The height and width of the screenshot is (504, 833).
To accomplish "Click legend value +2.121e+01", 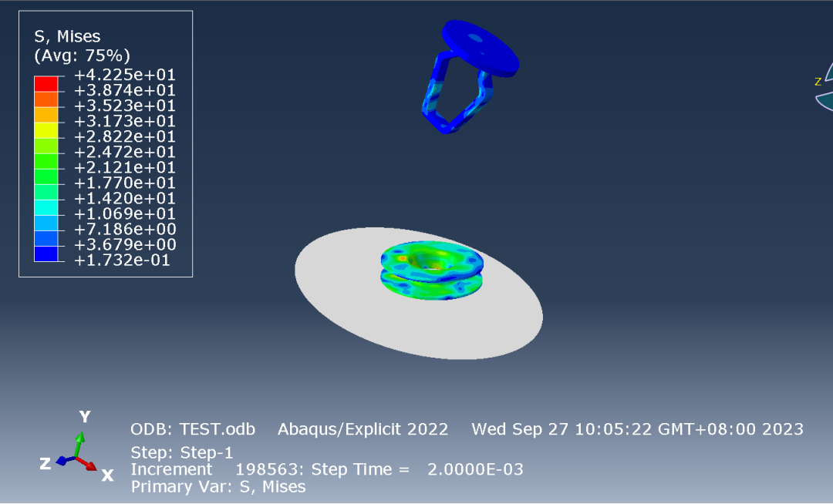I will (125, 168).
